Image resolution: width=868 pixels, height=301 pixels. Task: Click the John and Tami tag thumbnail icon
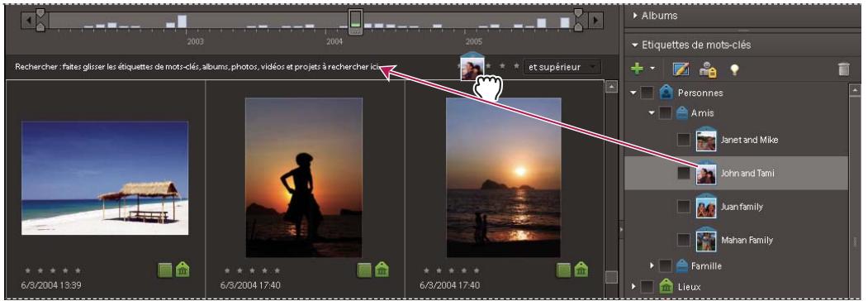click(706, 172)
